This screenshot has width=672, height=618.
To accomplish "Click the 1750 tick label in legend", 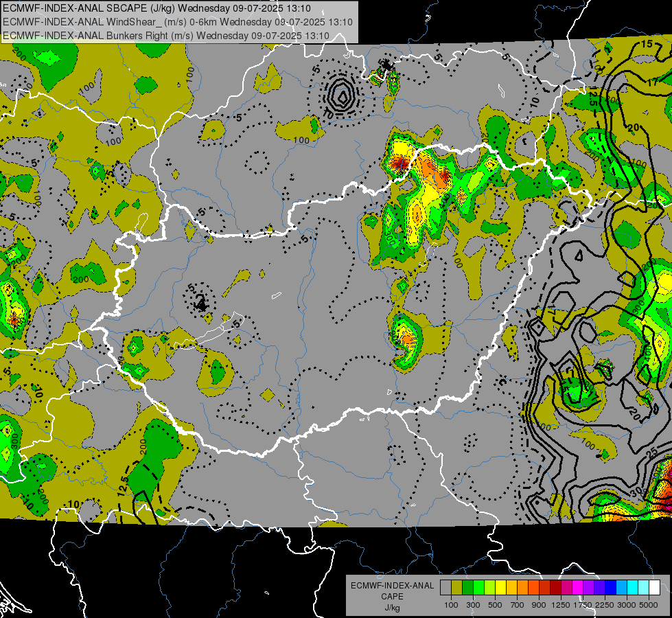I will pyautogui.click(x=583, y=605).
